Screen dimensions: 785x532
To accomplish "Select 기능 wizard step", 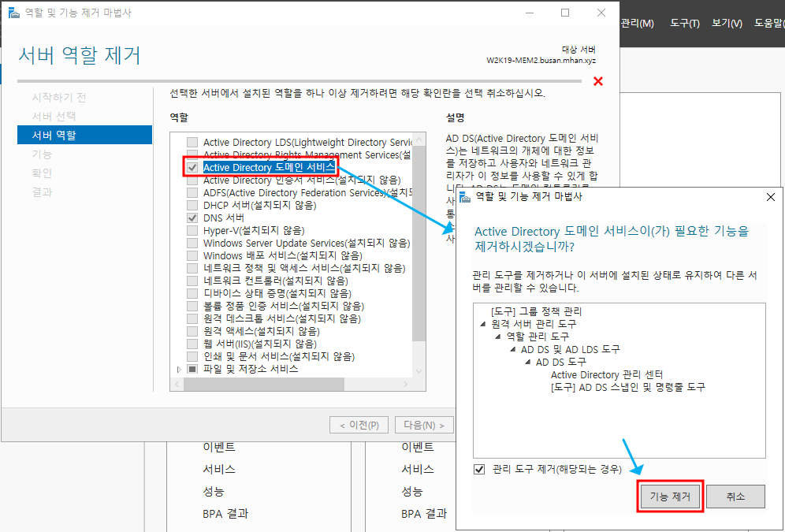I will (42, 154).
